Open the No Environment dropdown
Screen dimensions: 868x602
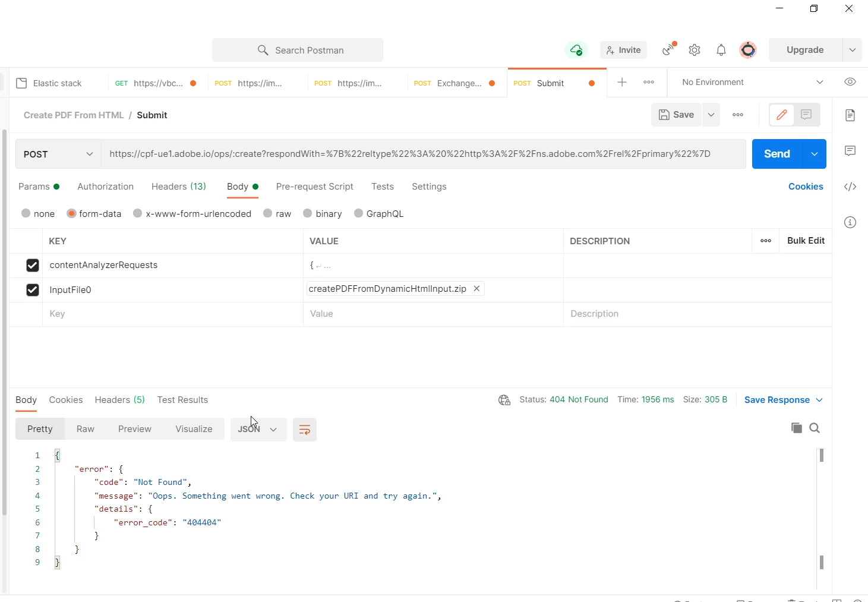point(752,82)
